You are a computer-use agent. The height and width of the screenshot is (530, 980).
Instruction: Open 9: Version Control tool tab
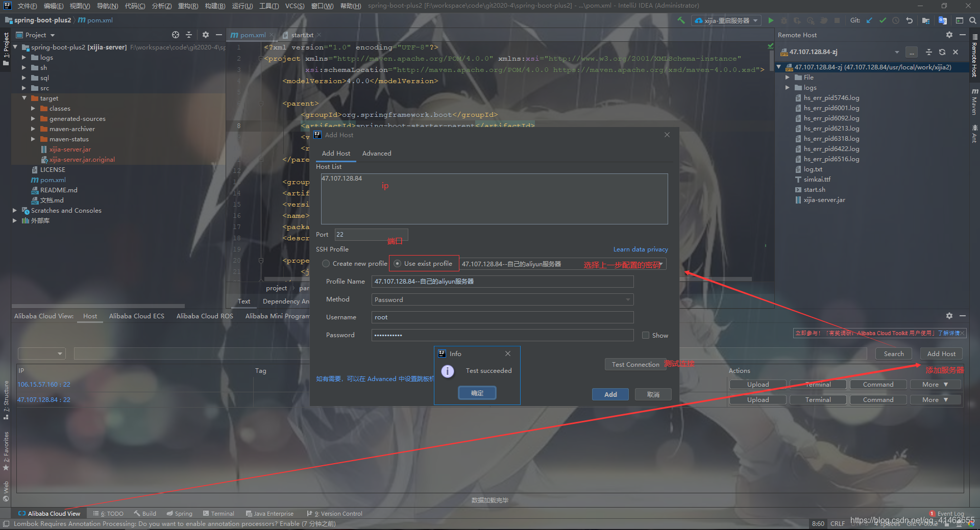tap(335, 514)
